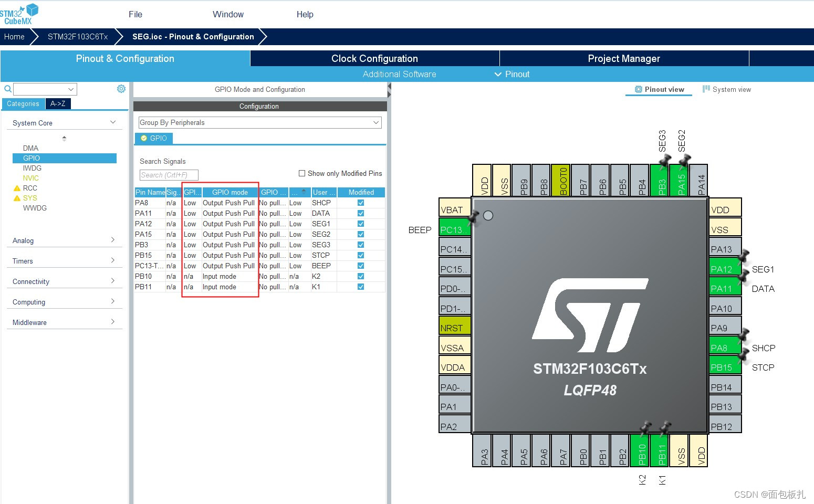Click the Categories tab
This screenshot has height=504, width=814.
tap(23, 103)
